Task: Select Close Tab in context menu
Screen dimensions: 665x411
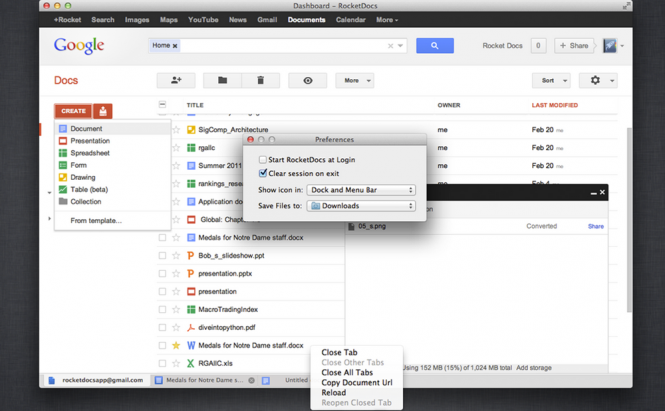Action: (x=339, y=352)
